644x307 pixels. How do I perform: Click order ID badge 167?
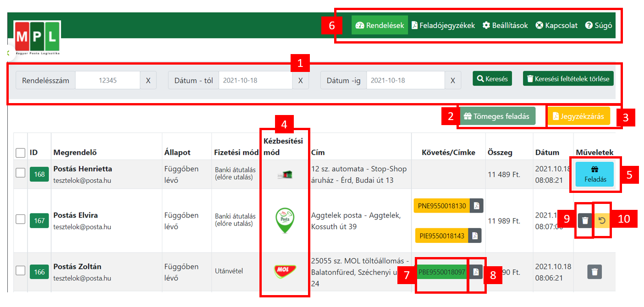point(39,221)
